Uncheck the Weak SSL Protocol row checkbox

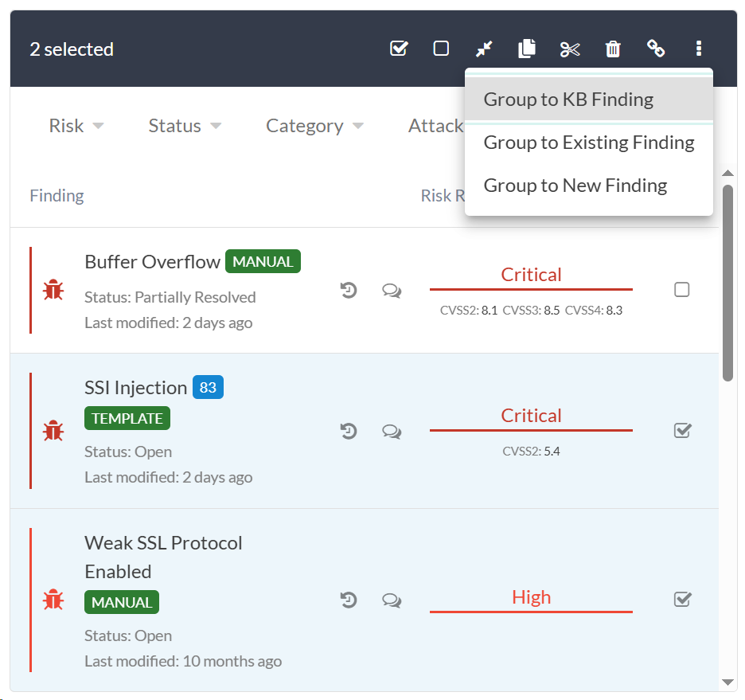tap(682, 599)
